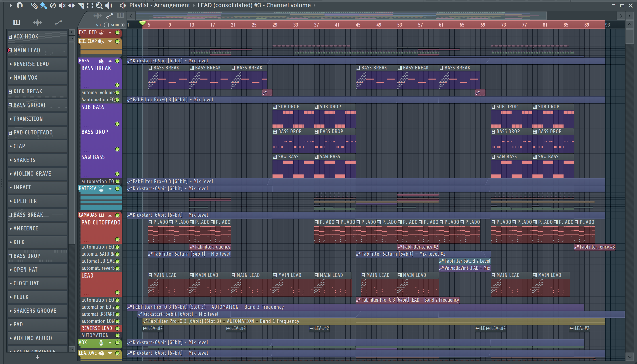Show audio clips tab in picker
The width and height of the screenshot is (637, 364).
pos(38,23)
